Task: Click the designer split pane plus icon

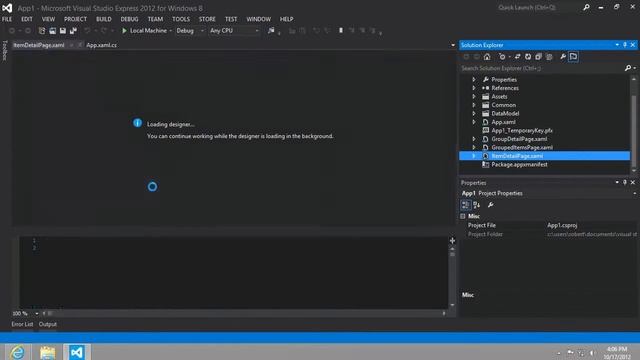Action: pyautogui.click(x=452, y=241)
